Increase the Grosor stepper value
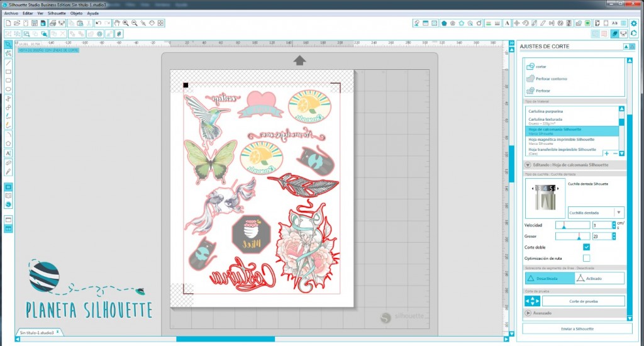644x346 pixels. [x=614, y=234]
